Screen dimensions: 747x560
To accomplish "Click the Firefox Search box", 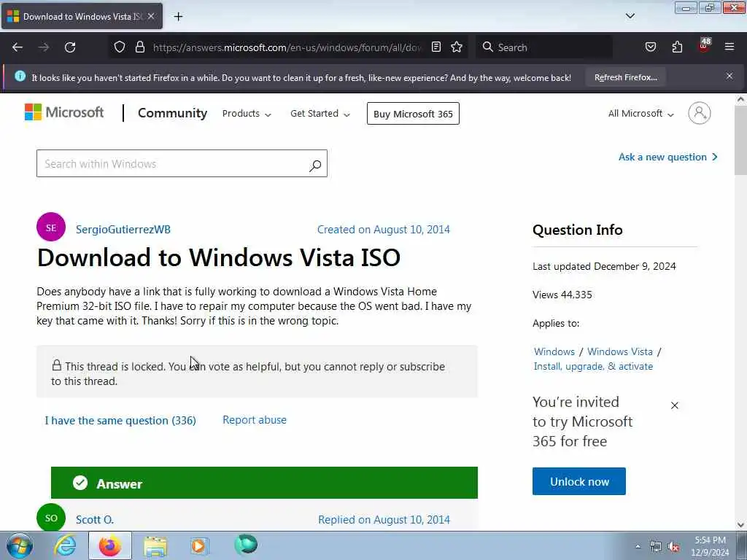I will pyautogui.click(x=546, y=47).
